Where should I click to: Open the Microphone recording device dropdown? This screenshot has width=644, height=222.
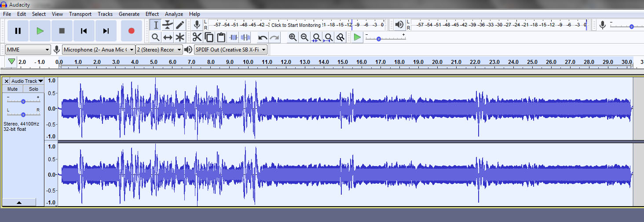point(99,50)
